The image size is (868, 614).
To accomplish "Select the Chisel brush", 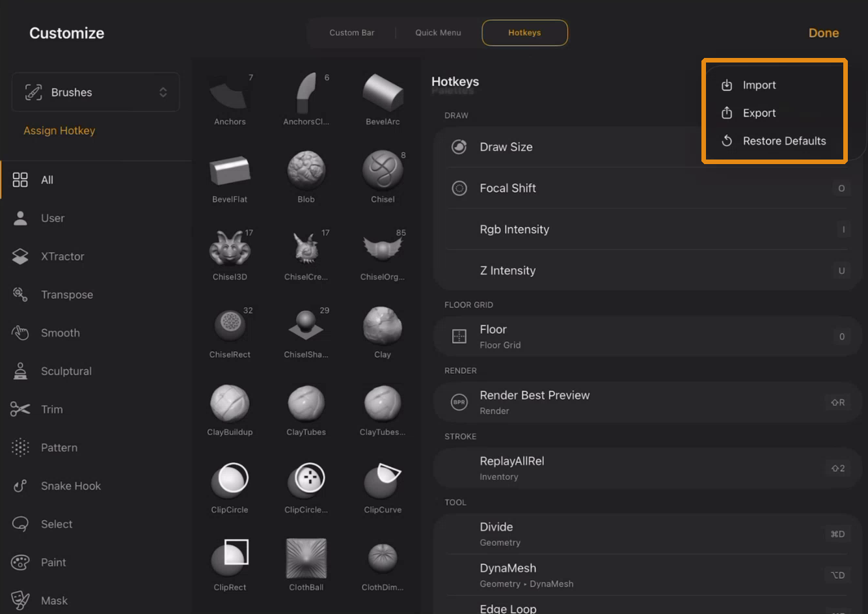I will (383, 176).
